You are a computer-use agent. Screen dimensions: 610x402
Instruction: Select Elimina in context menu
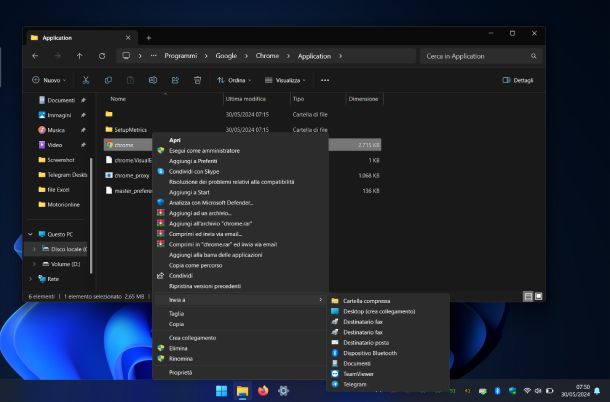[178, 348]
